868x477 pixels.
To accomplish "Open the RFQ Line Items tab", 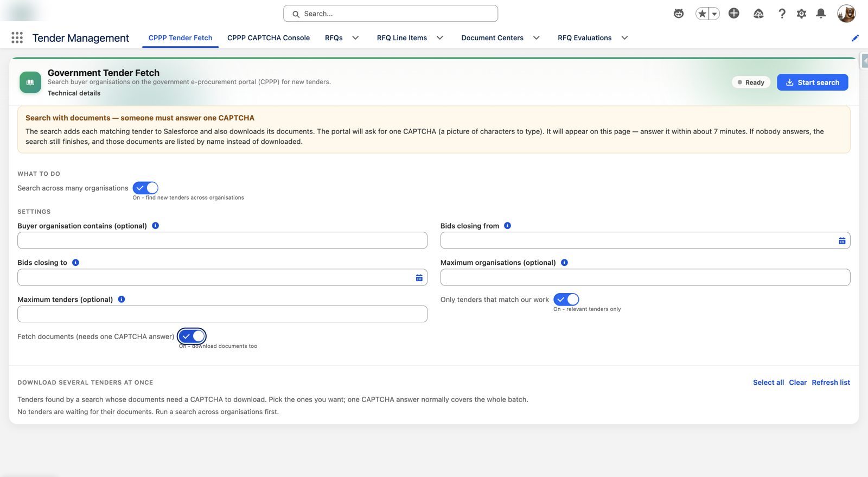I will pos(402,38).
